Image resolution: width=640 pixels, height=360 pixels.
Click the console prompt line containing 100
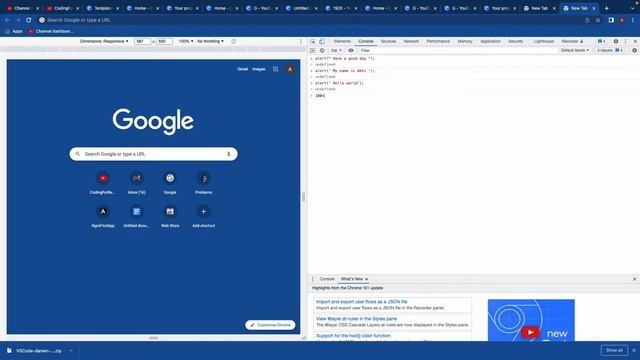click(473, 96)
